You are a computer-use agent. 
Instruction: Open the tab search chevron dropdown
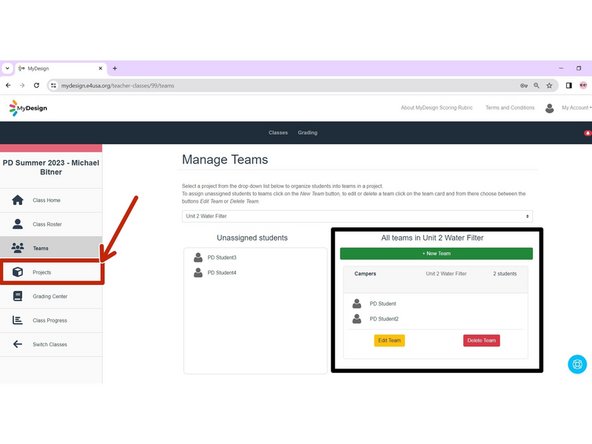click(x=7, y=68)
